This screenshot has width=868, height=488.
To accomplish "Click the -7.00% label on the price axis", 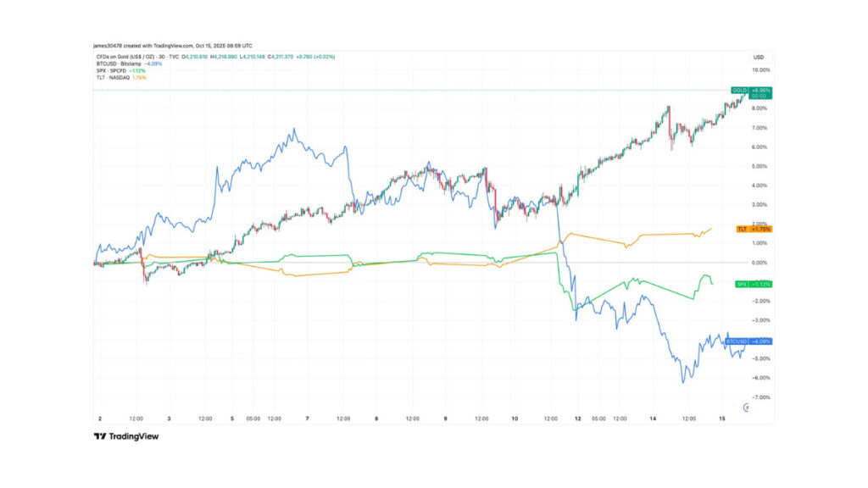I will click(x=759, y=396).
